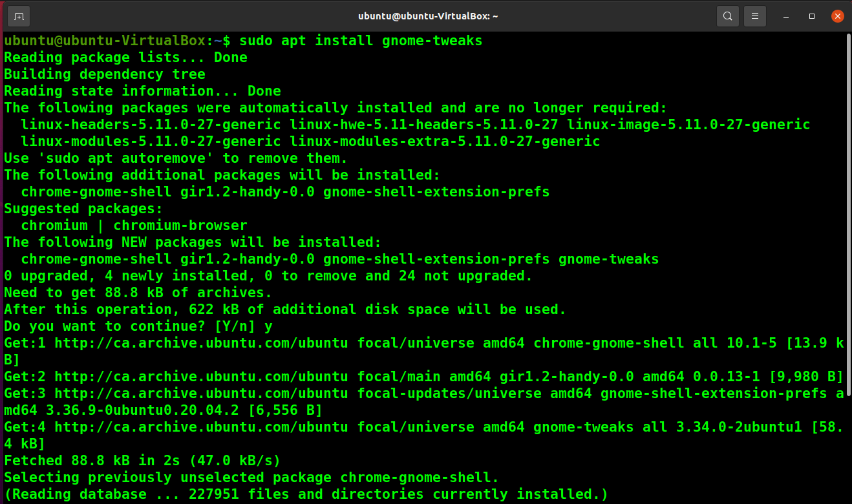Click the ubuntu@ubuntu-VirtualBox window title

tap(427, 16)
